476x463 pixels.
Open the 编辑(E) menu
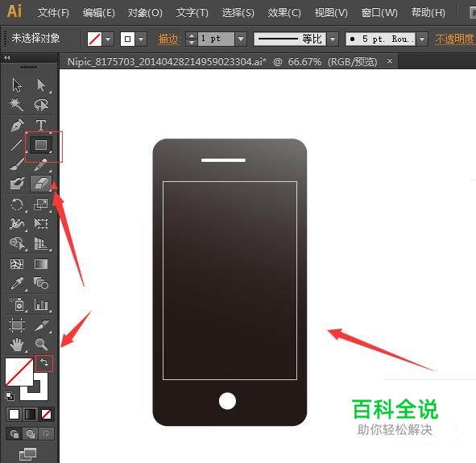pos(99,13)
